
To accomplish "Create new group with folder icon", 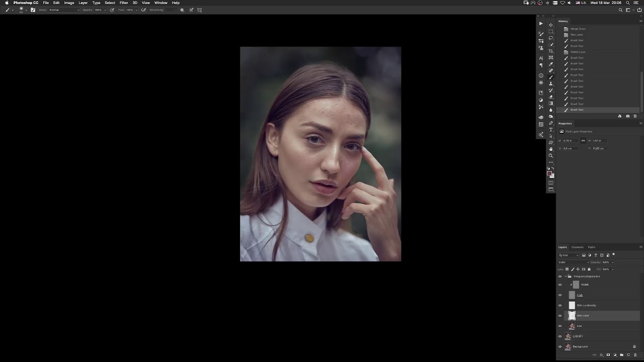I will [x=622, y=355].
